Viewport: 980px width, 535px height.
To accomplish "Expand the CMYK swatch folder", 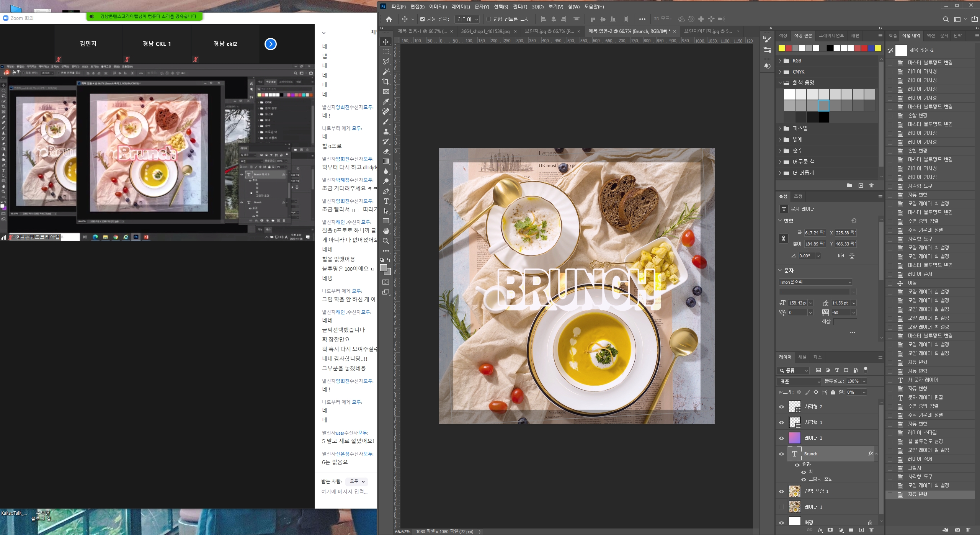I will click(x=780, y=72).
